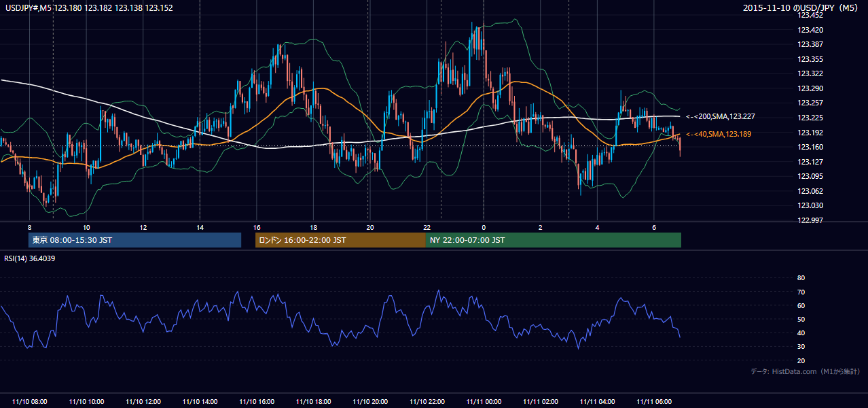Click RSI scale value 40
868x408 pixels.
point(801,333)
